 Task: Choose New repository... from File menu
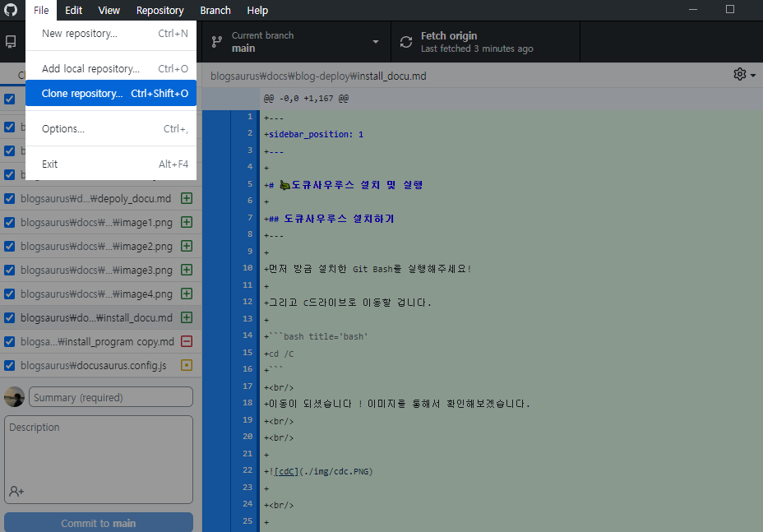pos(111,34)
